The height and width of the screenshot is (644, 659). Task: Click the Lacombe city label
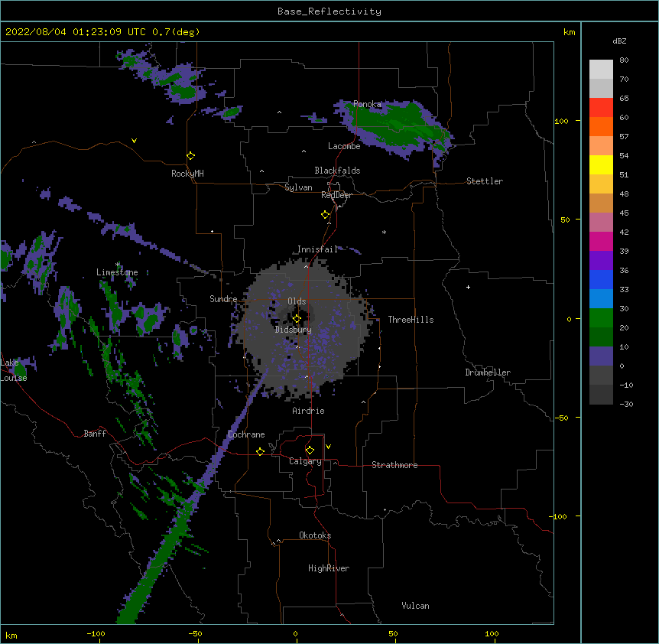pos(344,146)
